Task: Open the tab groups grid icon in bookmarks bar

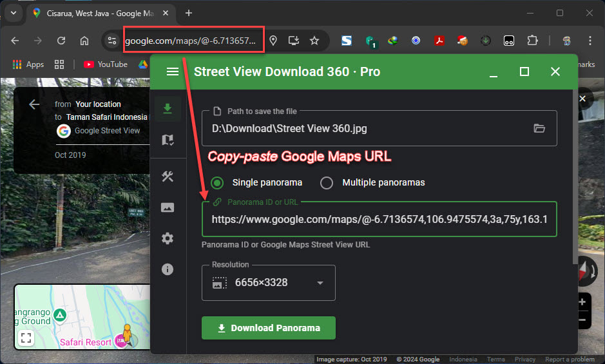Action: coord(59,64)
